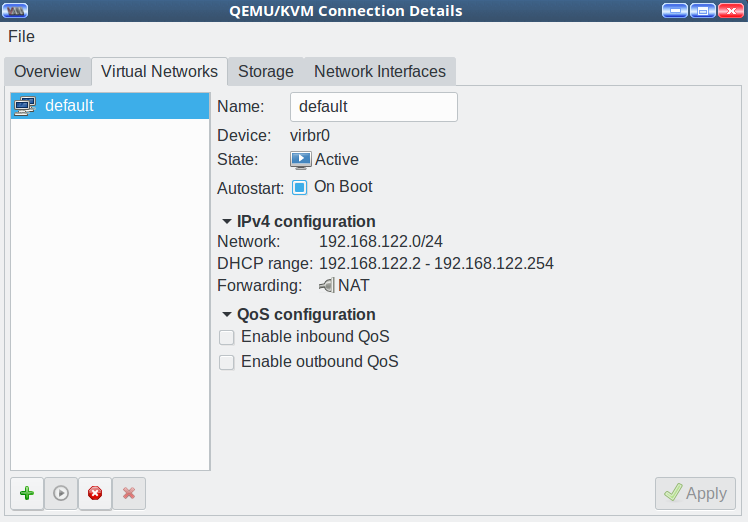This screenshot has width=748, height=522.
Task: Open the Network Interfaces tab
Action: point(380,72)
